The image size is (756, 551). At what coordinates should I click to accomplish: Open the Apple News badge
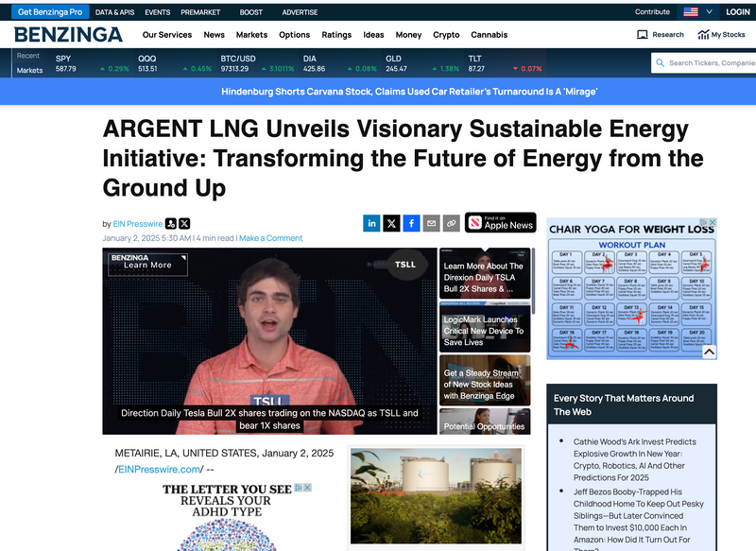coord(500,222)
